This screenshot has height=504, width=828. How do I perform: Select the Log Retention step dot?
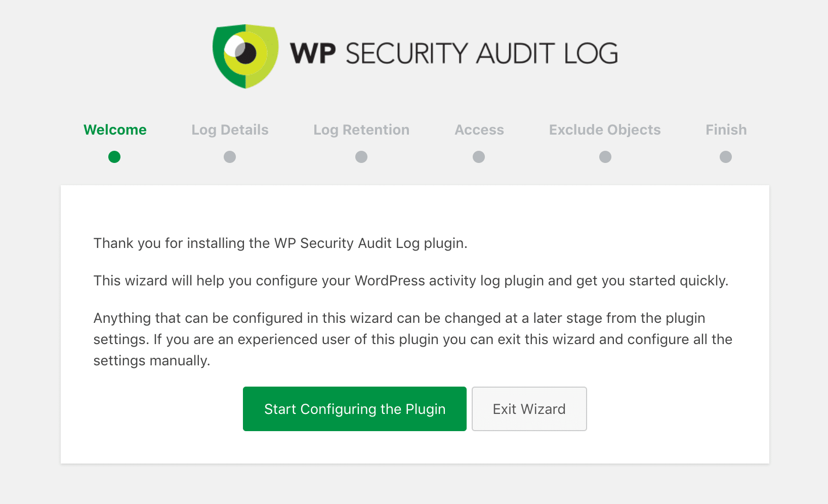[361, 157]
